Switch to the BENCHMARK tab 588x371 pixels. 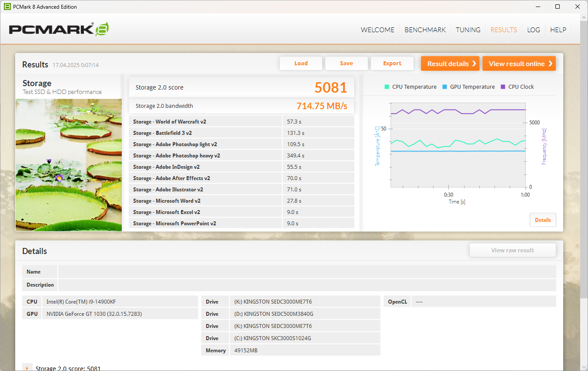point(425,30)
